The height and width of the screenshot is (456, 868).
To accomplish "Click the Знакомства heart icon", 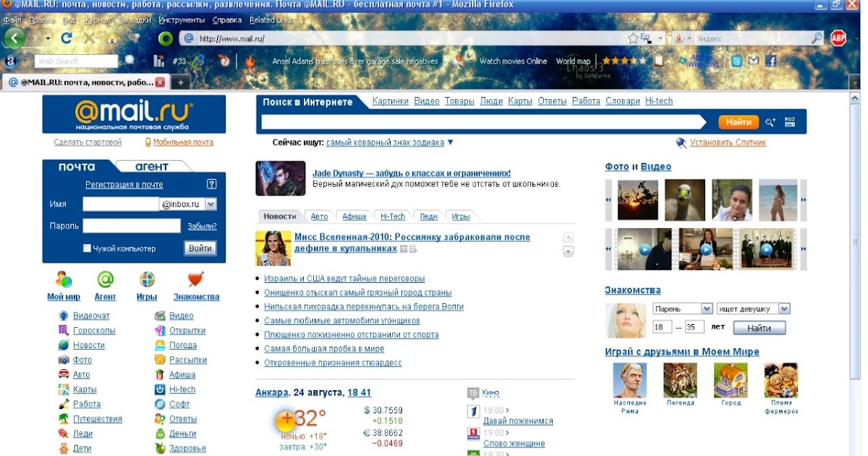I will [196, 279].
